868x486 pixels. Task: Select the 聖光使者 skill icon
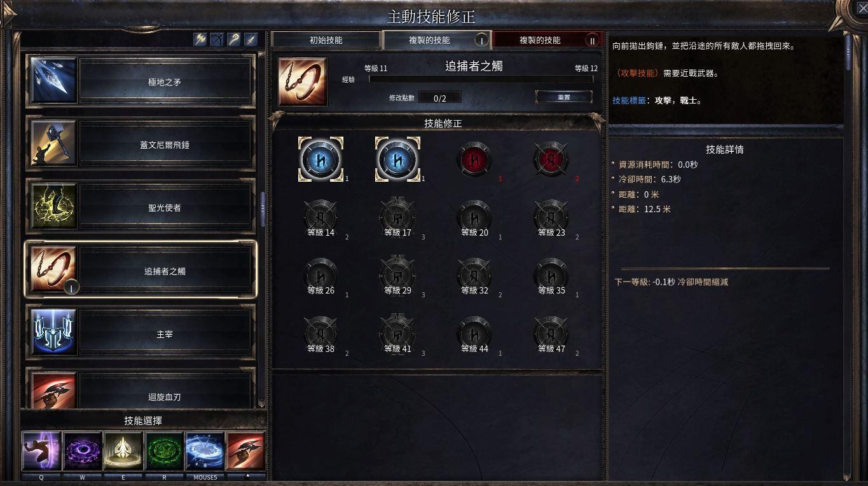pyautogui.click(x=53, y=206)
